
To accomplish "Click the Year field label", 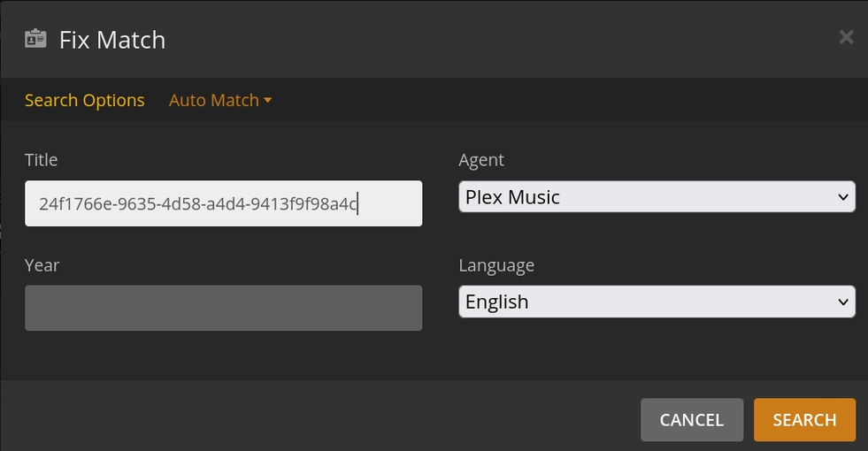I will point(42,264).
